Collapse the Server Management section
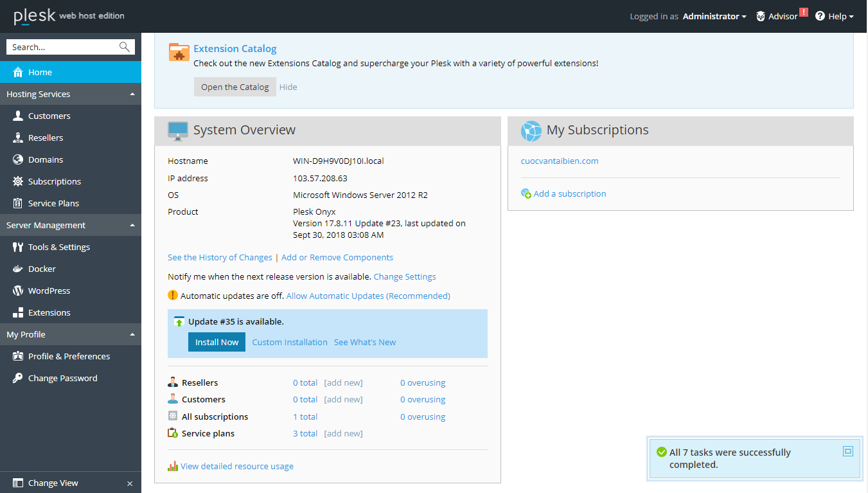Image resolution: width=868 pixels, height=493 pixels. (x=132, y=226)
